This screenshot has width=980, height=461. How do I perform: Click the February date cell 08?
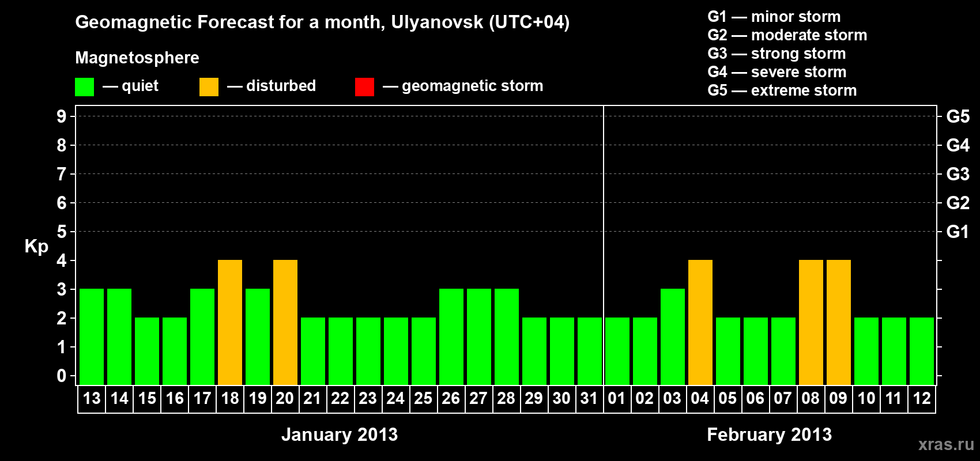[811, 399]
